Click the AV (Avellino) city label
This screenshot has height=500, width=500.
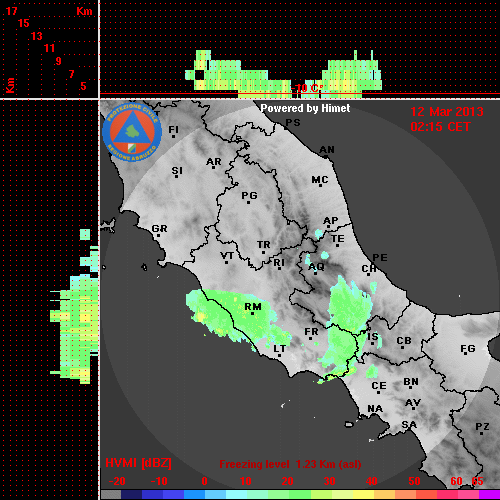tap(413, 404)
